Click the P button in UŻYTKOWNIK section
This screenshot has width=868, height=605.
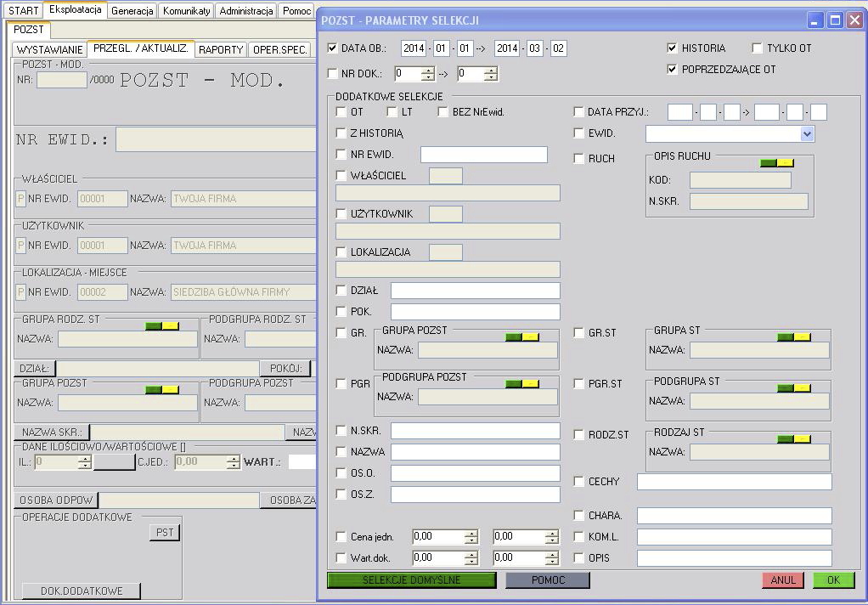[21, 246]
